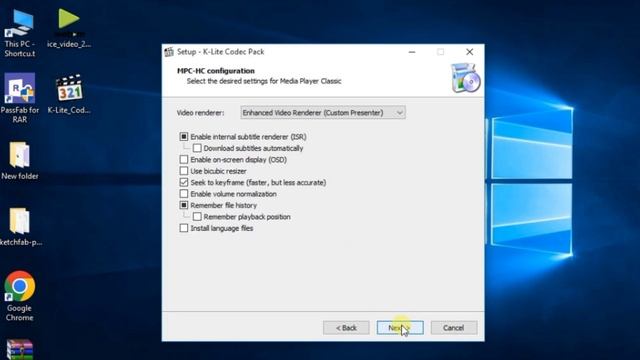Open the This PC shortcut icon
Image resolution: width=640 pixels, height=360 pixels.
click(19, 24)
